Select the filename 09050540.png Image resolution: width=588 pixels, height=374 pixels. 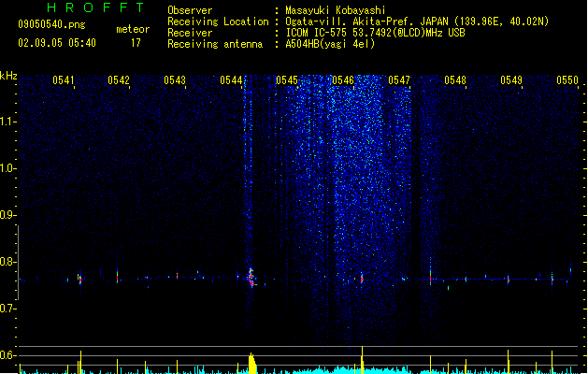(51, 24)
